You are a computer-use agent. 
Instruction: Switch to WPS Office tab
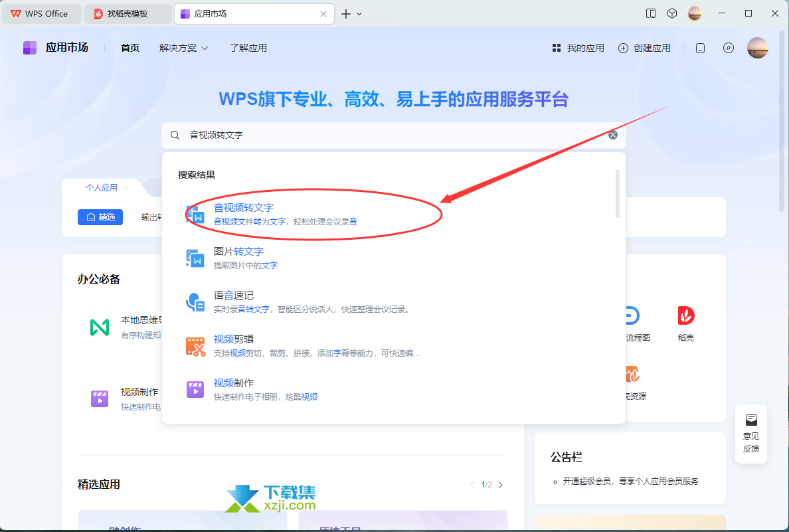click(42, 14)
